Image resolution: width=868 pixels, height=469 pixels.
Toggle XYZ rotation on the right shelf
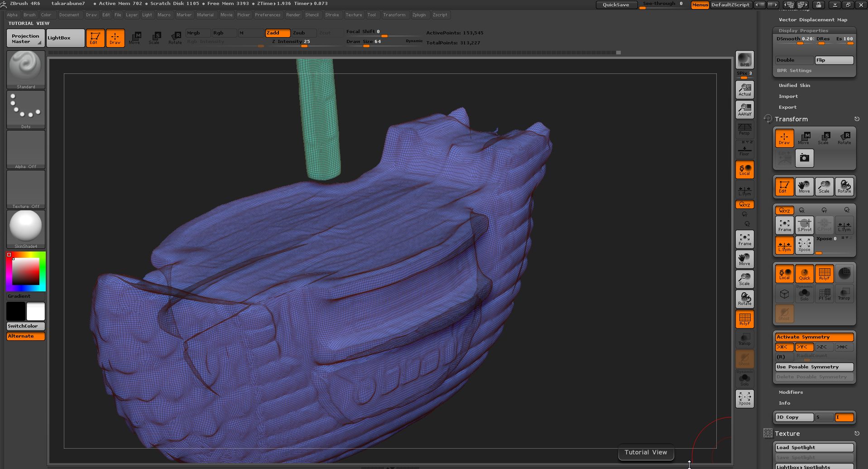744,205
